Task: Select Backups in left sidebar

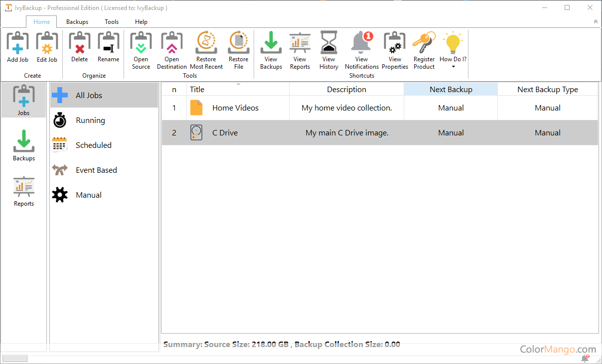Action: click(x=24, y=145)
